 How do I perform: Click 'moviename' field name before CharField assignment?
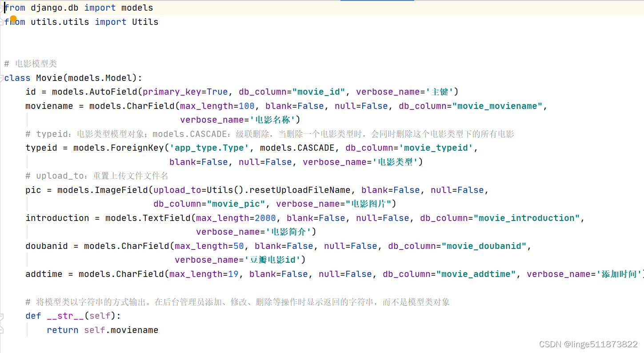click(x=49, y=106)
